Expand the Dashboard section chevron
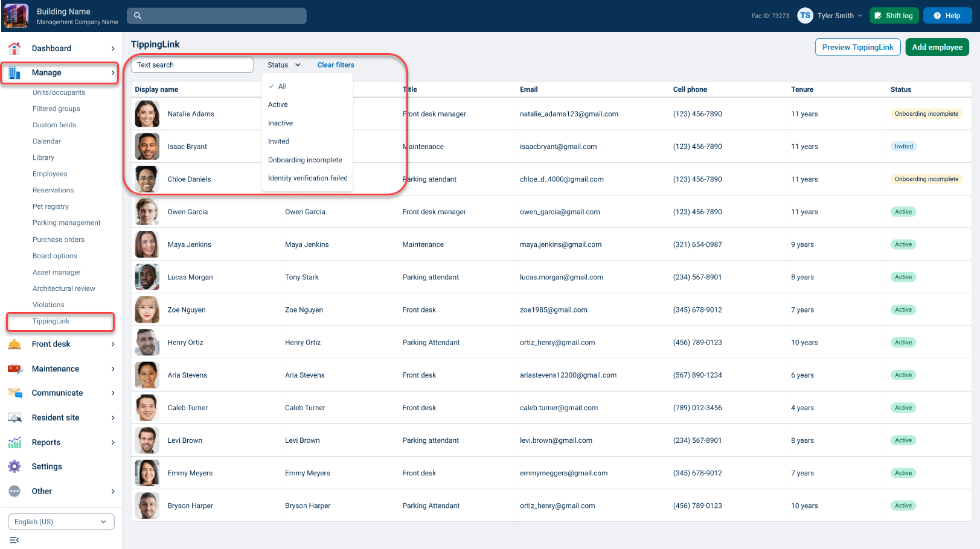The image size is (980, 549). pos(113,48)
